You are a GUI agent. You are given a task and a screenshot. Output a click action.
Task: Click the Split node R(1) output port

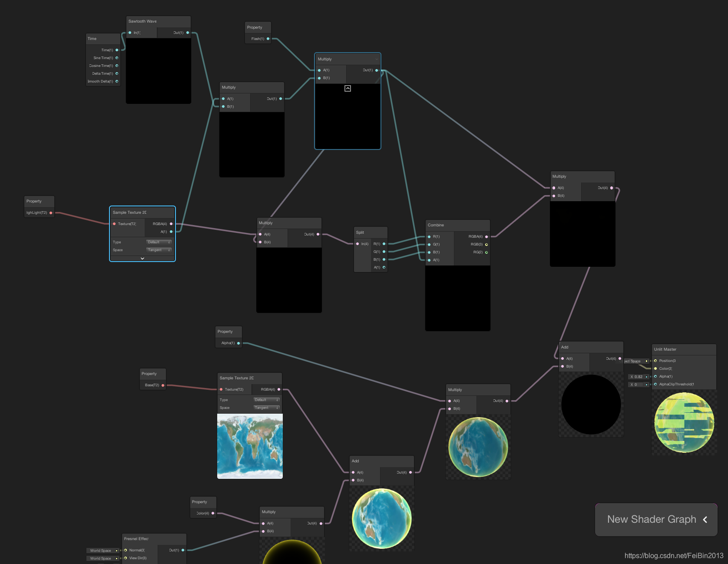point(384,244)
